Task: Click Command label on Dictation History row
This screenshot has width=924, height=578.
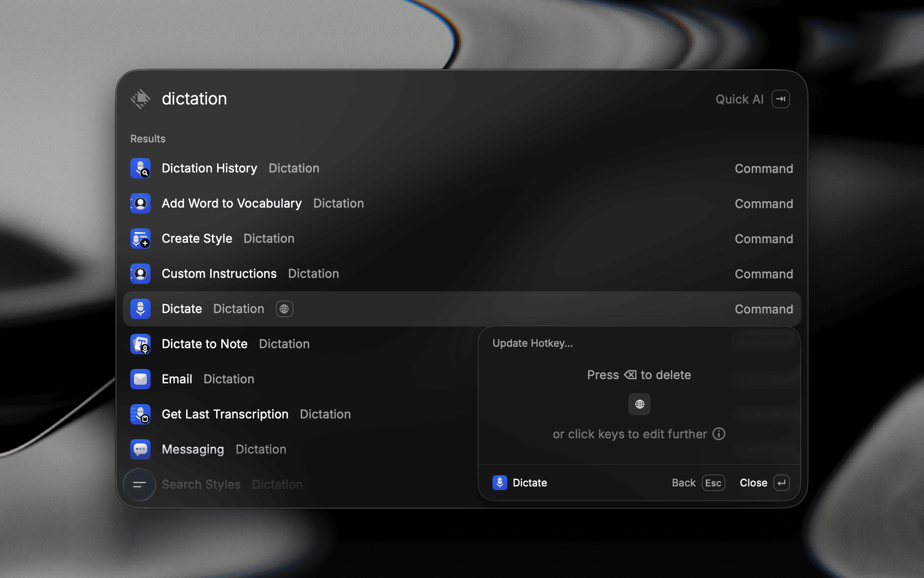Action: [x=764, y=168]
